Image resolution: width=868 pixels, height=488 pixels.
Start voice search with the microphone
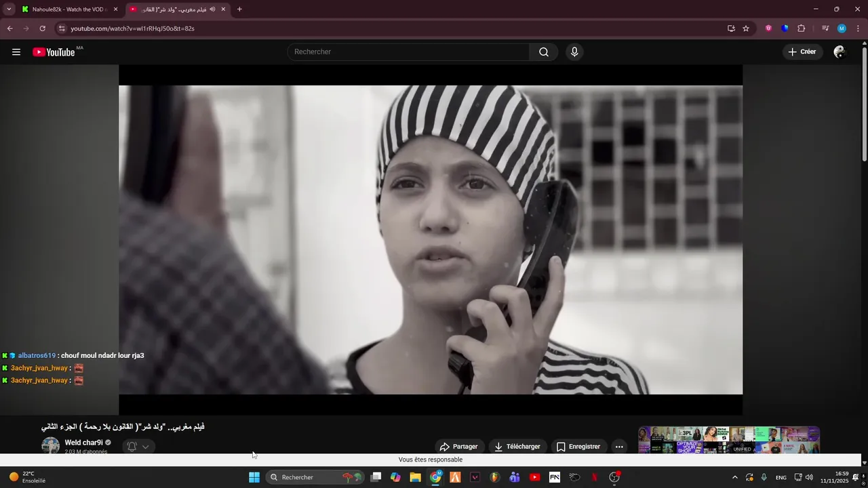pos(574,52)
